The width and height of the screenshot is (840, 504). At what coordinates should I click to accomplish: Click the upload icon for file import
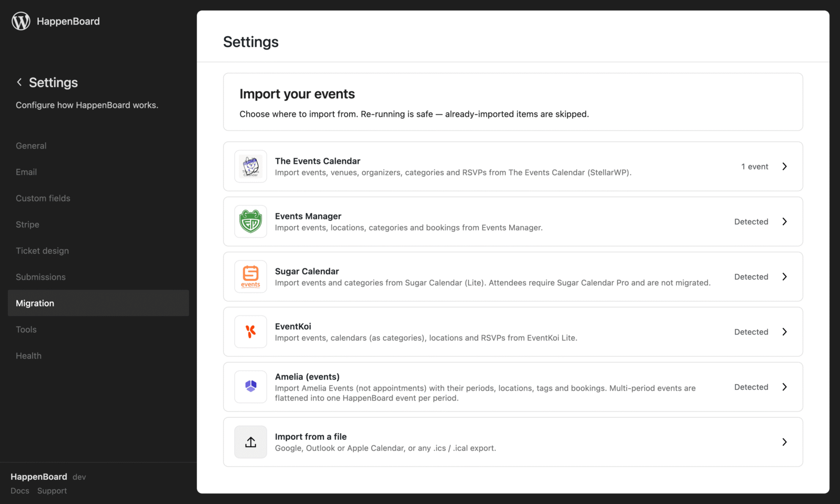point(250,442)
